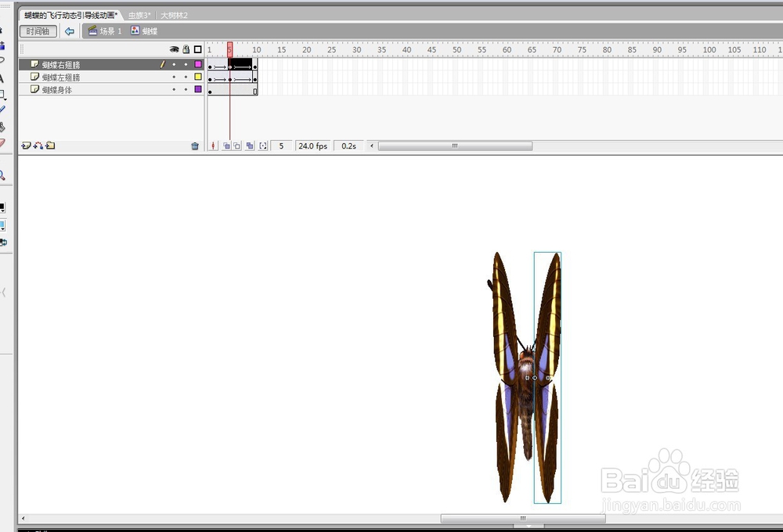Click purple outline swatch of 蝴蝶身体
The image size is (783, 532).
pos(198,89)
